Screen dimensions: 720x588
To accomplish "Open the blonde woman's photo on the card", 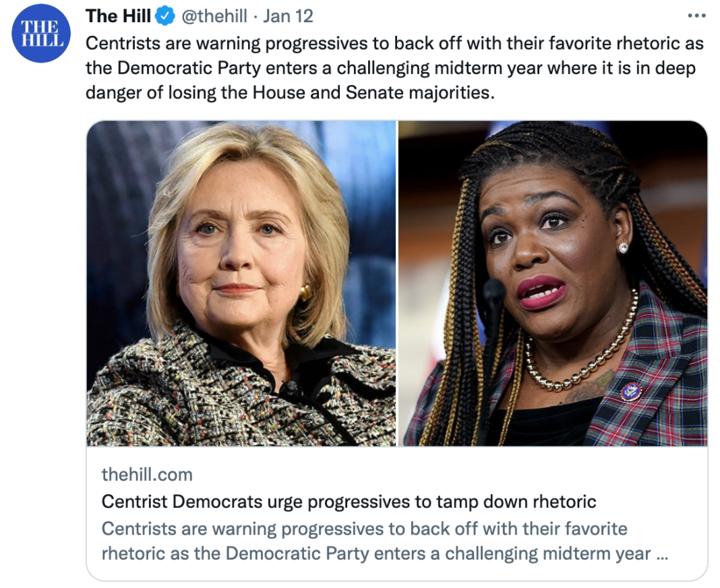I will point(241,283).
